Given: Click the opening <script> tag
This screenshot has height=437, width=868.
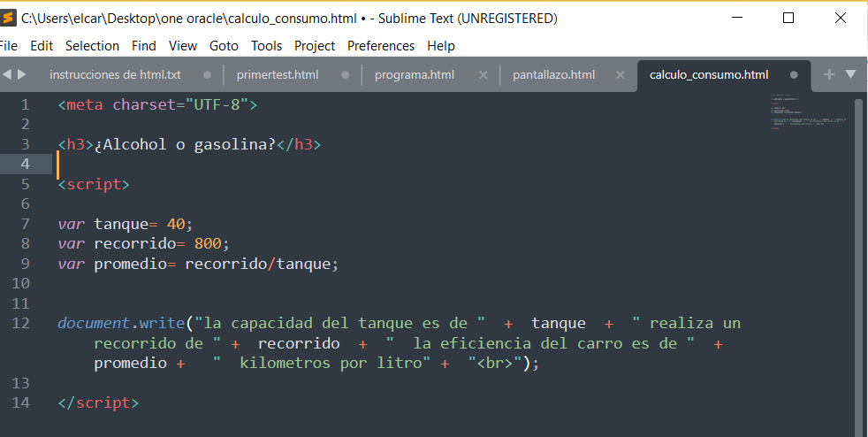Looking at the screenshot, I should [94, 184].
